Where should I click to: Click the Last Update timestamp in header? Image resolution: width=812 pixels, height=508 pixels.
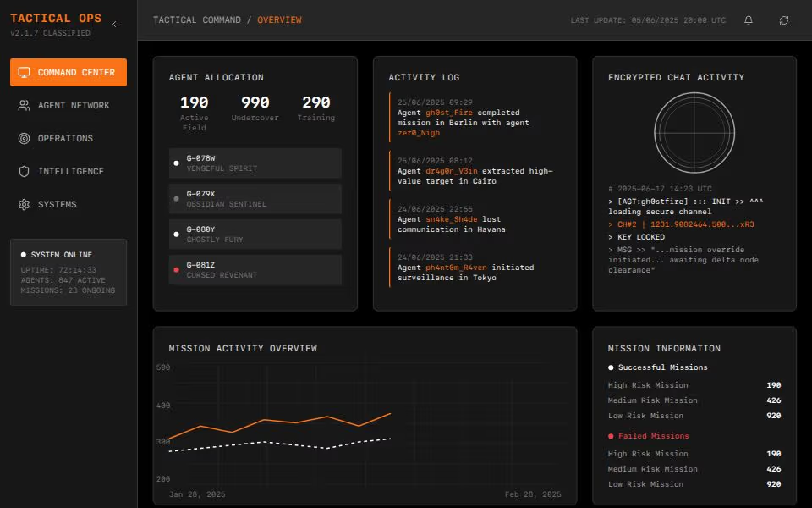tap(649, 20)
